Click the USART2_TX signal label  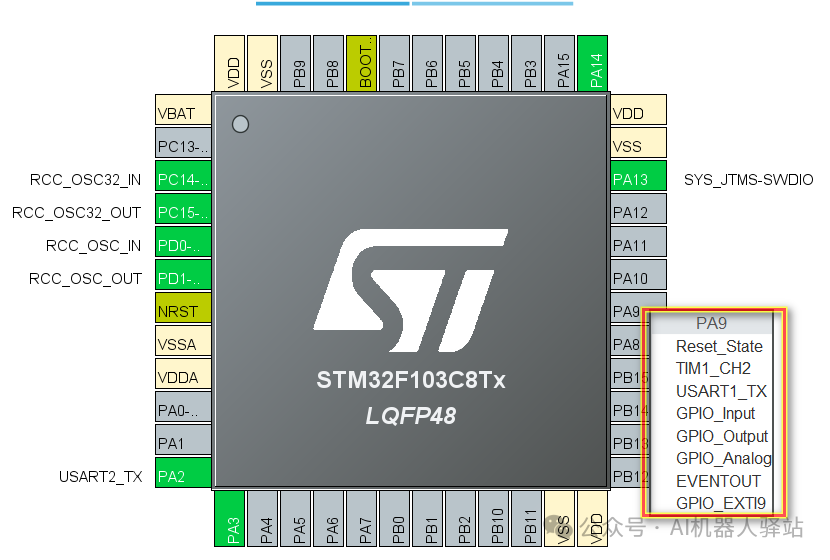(x=101, y=477)
